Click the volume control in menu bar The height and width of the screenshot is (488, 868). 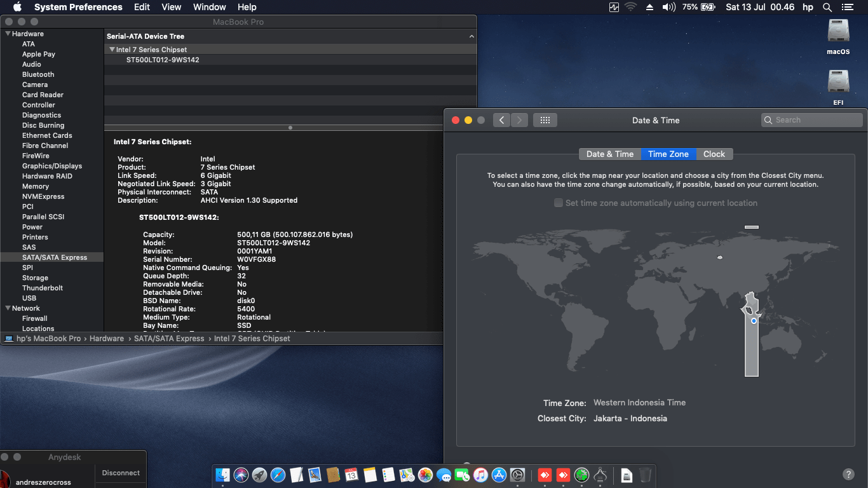coord(668,7)
